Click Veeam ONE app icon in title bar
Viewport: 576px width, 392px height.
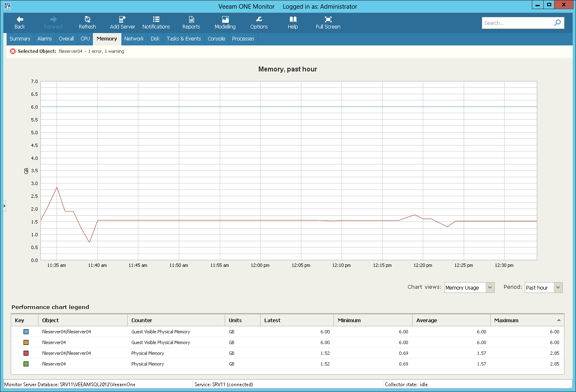pos(7,6)
